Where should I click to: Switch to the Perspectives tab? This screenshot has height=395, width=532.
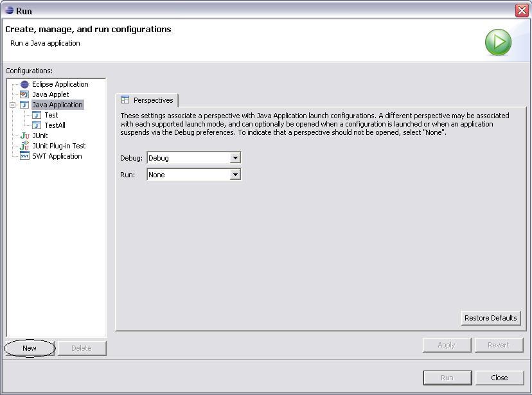tap(147, 100)
